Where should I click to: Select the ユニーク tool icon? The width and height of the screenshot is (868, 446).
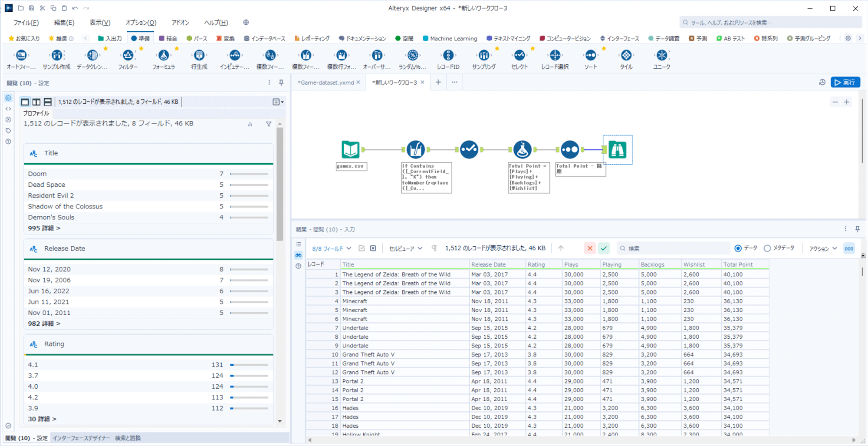pyautogui.click(x=662, y=55)
